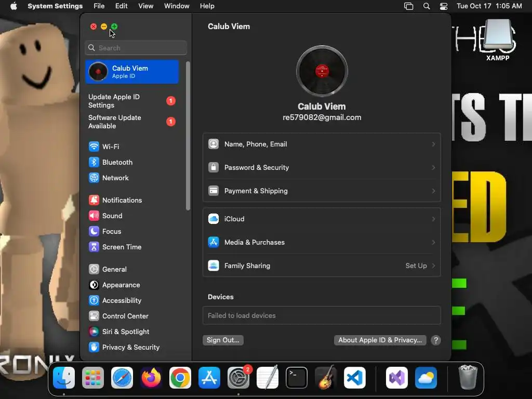532x399 pixels.
Task: Open the Focus moon icon
Action: click(94, 231)
